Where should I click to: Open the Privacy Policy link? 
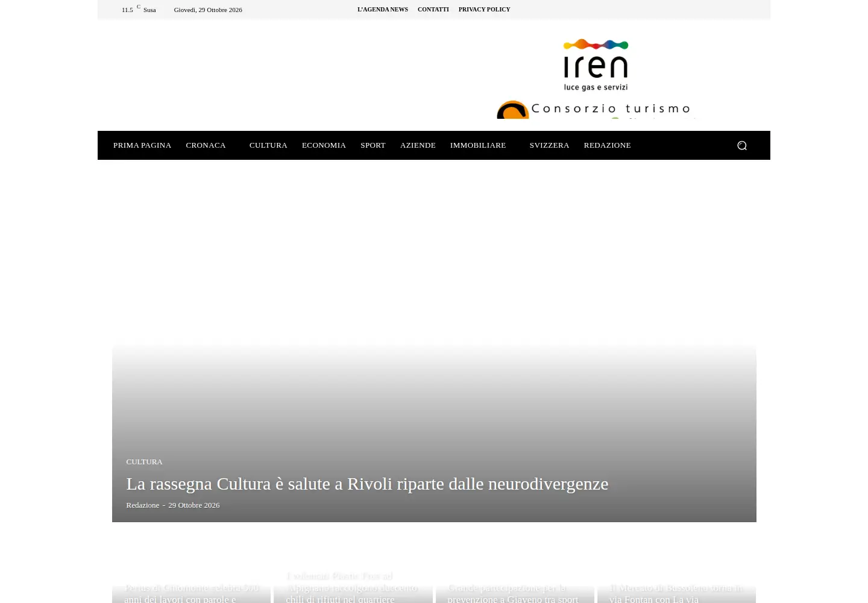[x=484, y=10]
